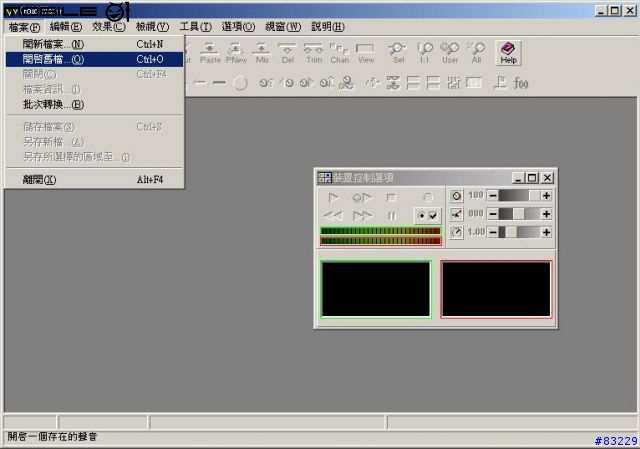Viewport: 640px width, 449px height.
Task: Open Help with the book icon
Action: click(508, 53)
